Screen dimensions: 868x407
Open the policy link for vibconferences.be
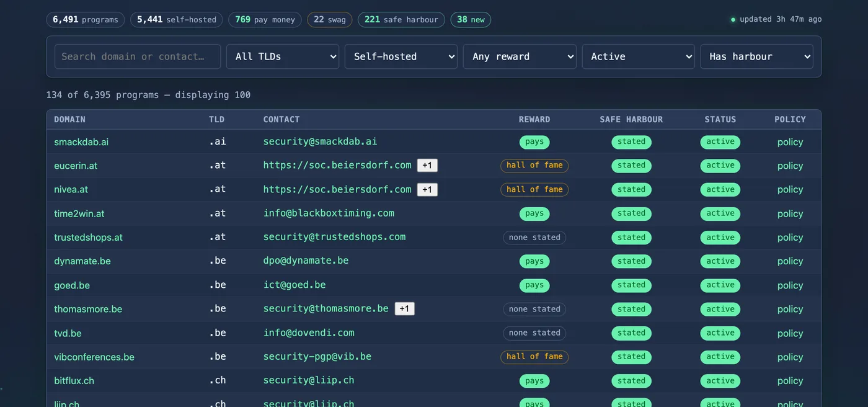point(790,357)
